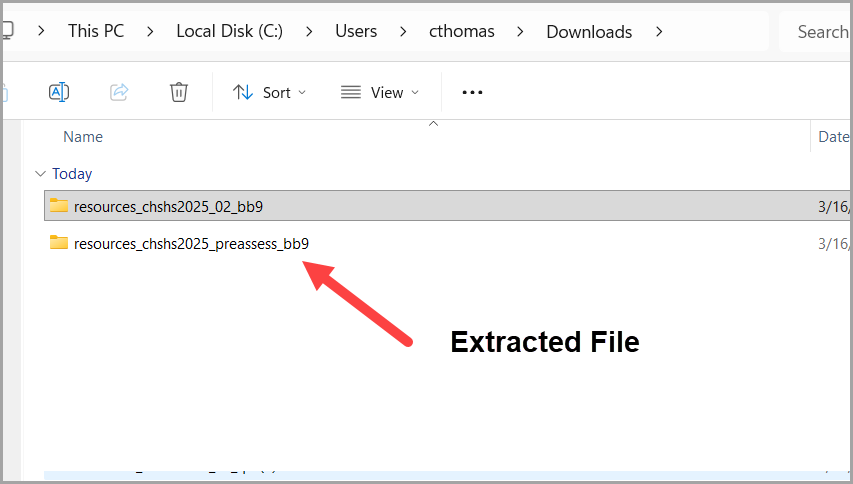Viewport: 853px width, 484px height.
Task: Expand the chevron after This PC
Action: click(x=150, y=31)
